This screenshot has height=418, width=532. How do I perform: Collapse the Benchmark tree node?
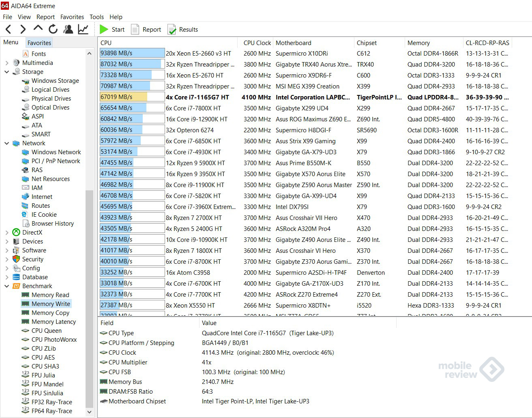tap(6, 286)
